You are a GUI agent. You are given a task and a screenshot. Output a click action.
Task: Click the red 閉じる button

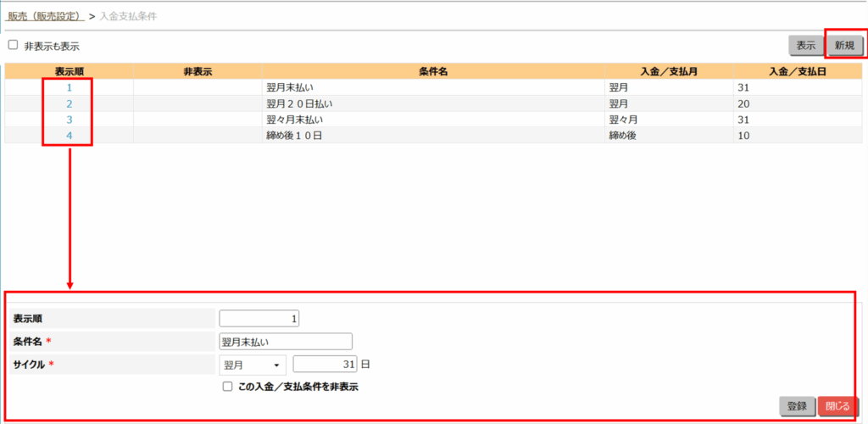pos(837,406)
